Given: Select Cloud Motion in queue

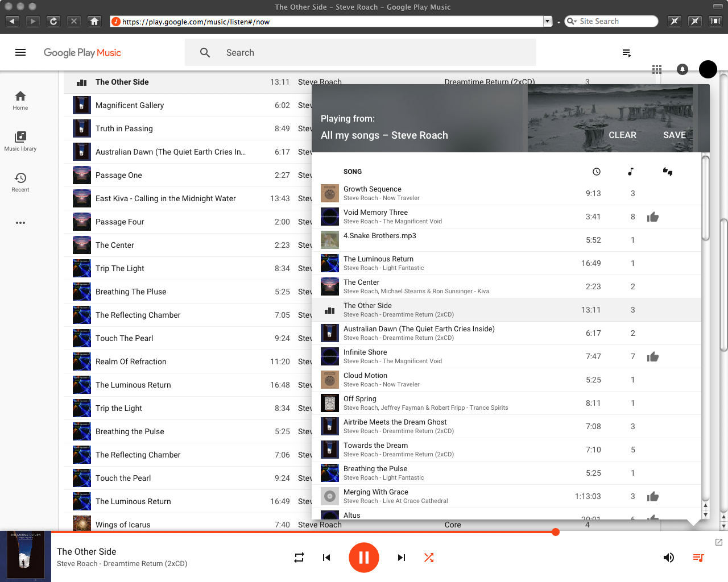Looking at the screenshot, I should click(506, 380).
